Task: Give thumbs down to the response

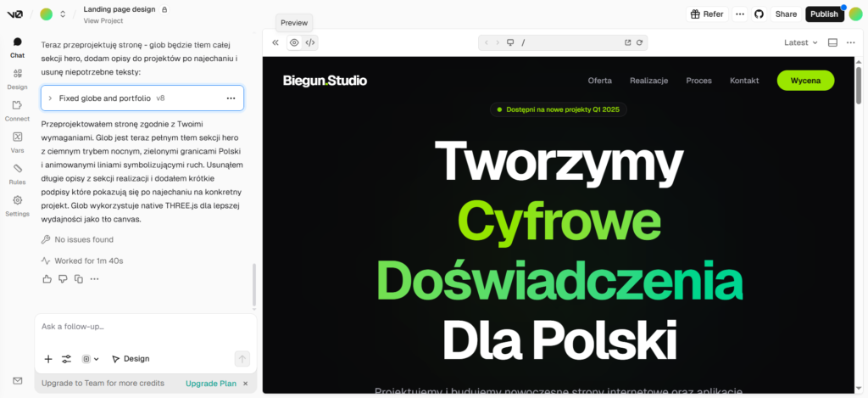Action: coord(63,279)
